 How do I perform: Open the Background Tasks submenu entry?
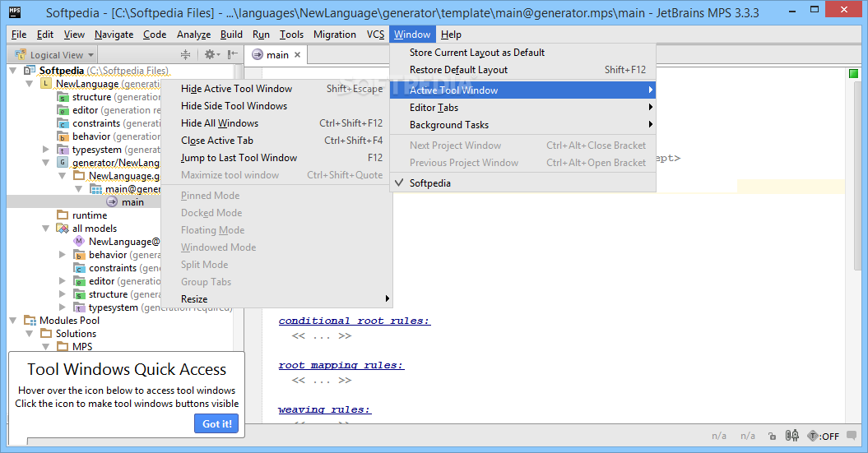pyautogui.click(x=522, y=124)
